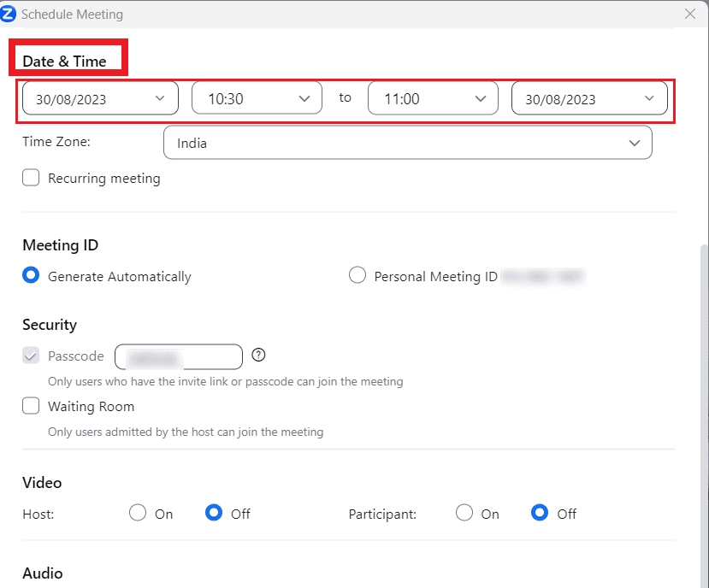The image size is (709, 588).
Task: Close the Schedule Meeting dialog
Action: coord(689,14)
